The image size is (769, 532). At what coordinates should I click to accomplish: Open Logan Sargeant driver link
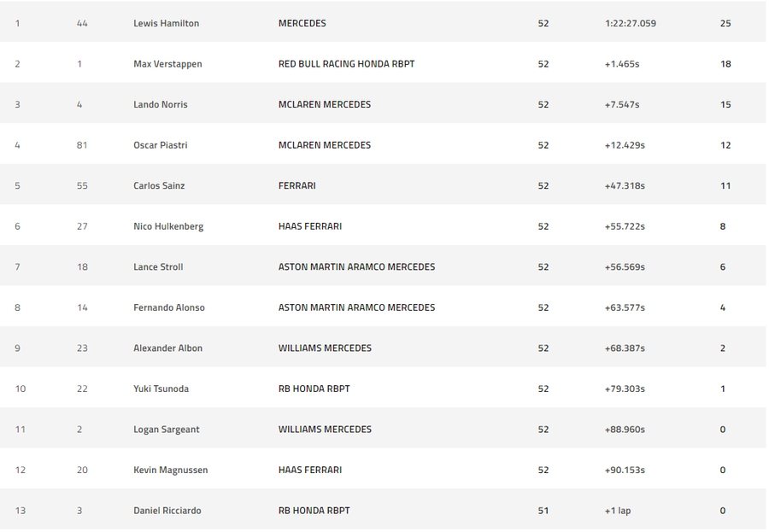(x=167, y=430)
